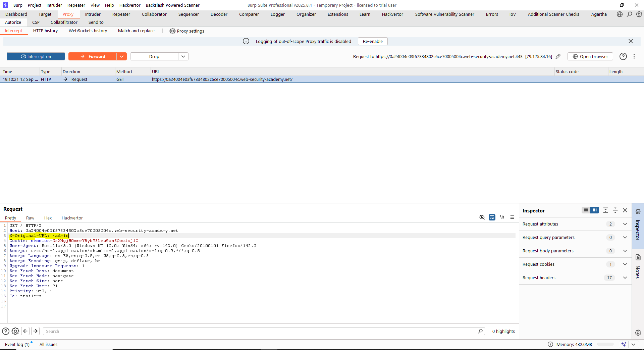Expand the Request cookies section
This screenshot has height=350, width=644.
point(625,264)
